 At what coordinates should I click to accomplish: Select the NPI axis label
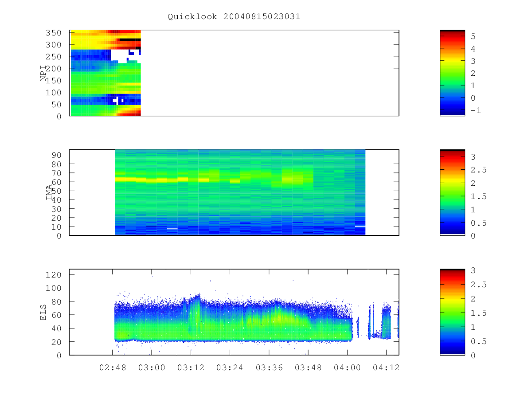43,73
